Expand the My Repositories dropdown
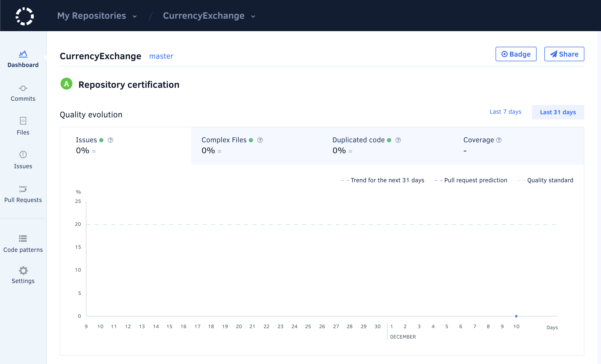This screenshot has width=601, height=364. pos(97,16)
